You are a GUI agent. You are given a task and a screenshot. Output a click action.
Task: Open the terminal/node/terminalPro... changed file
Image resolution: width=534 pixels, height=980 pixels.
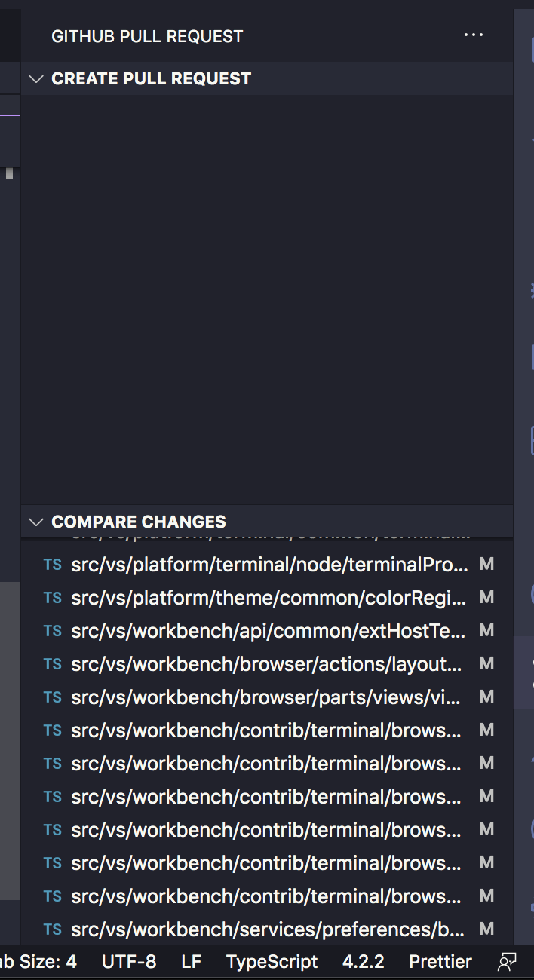click(x=269, y=565)
